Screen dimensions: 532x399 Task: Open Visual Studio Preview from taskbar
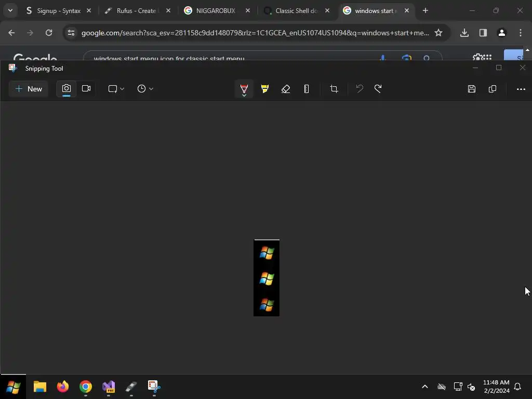(x=109, y=387)
